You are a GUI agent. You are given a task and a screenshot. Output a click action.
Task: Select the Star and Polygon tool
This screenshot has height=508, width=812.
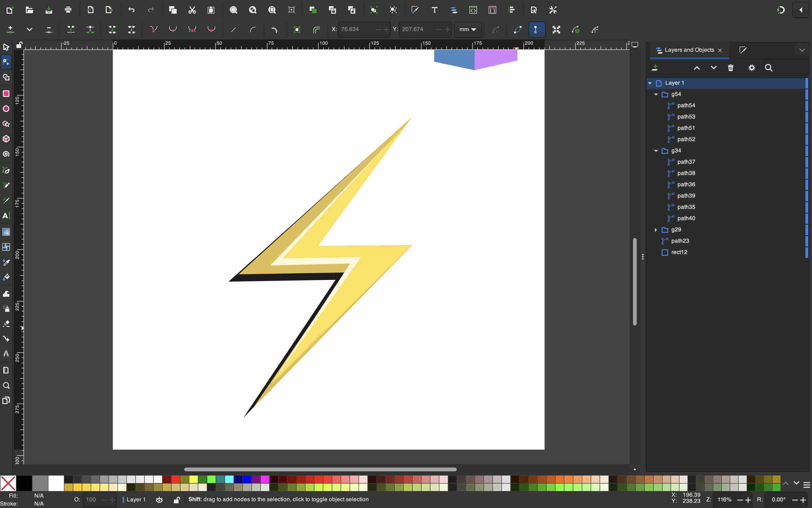pyautogui.click(x=6, y=124)
